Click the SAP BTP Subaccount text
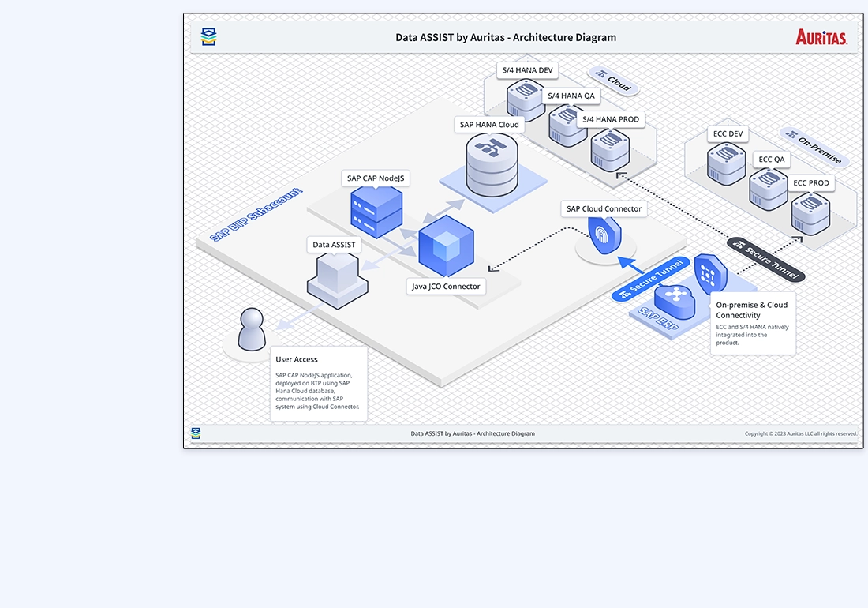 pyautogui.click(x=256, y=215)
